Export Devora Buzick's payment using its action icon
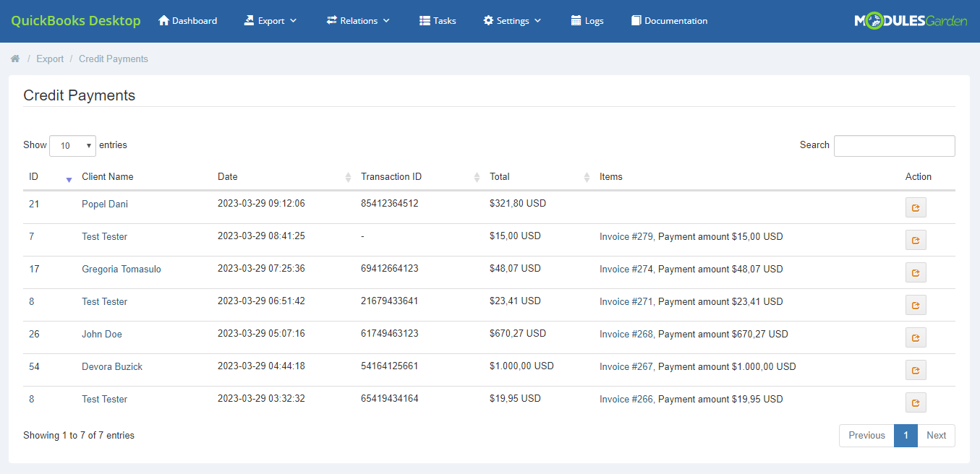This screenshot has width=980, height=474. click(916, 370)
